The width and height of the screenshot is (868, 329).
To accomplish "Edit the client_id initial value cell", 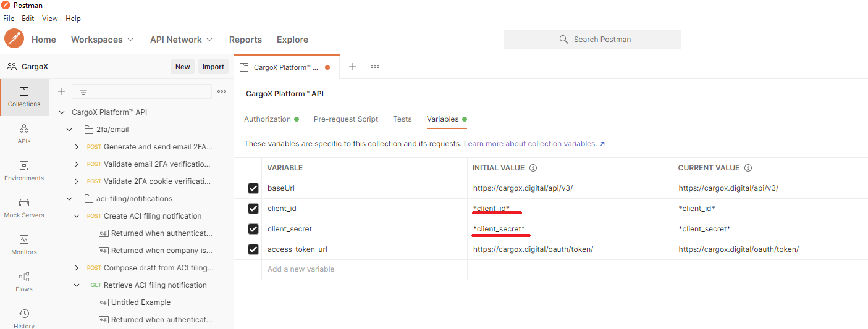I will pos(570,209).
